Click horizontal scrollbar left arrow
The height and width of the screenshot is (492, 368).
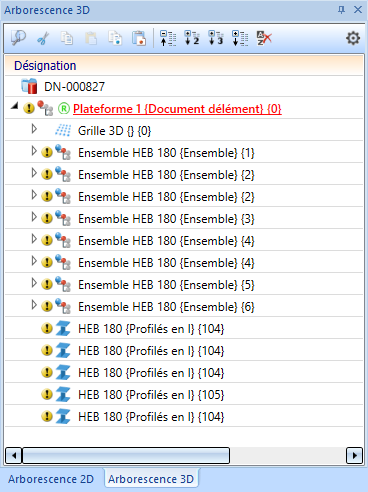point(14,455)
